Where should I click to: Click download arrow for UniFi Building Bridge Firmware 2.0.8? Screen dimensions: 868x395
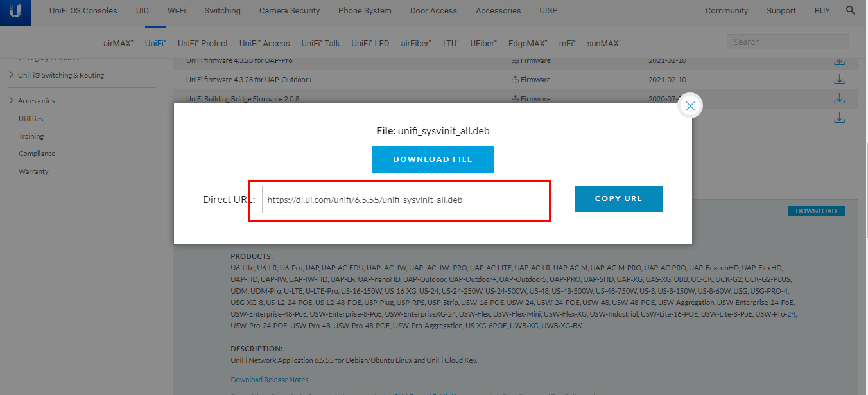point(839,98)
